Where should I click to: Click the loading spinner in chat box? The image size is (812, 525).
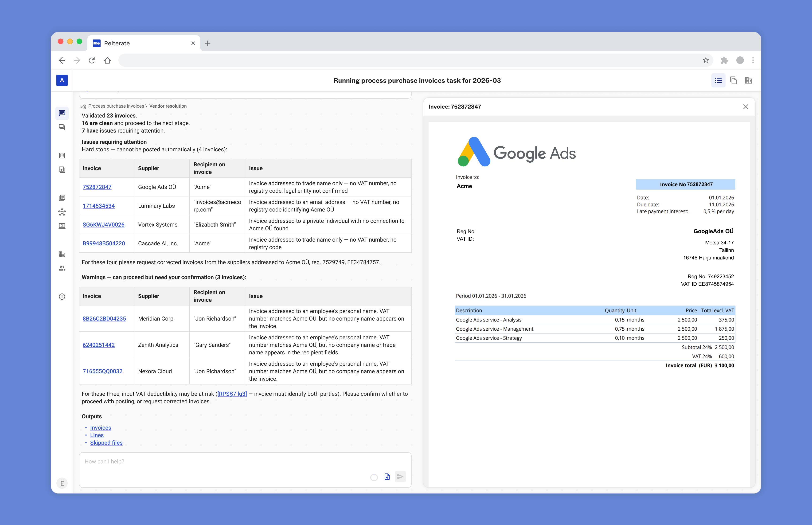coord(374,477)
